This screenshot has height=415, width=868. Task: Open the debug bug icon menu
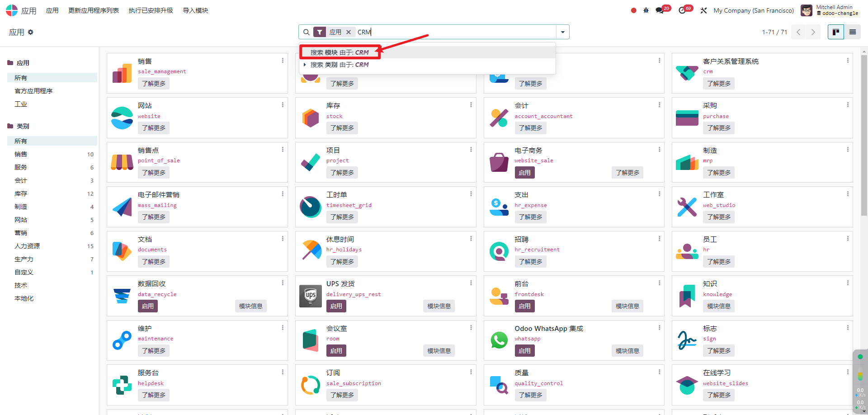pyautogui.click(x=646, y=10)
